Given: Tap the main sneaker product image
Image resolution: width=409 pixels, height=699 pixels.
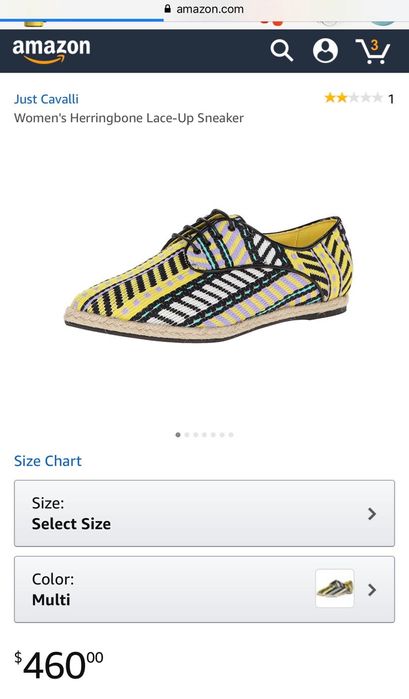Looking at the screenshot, I should [207, 275].
